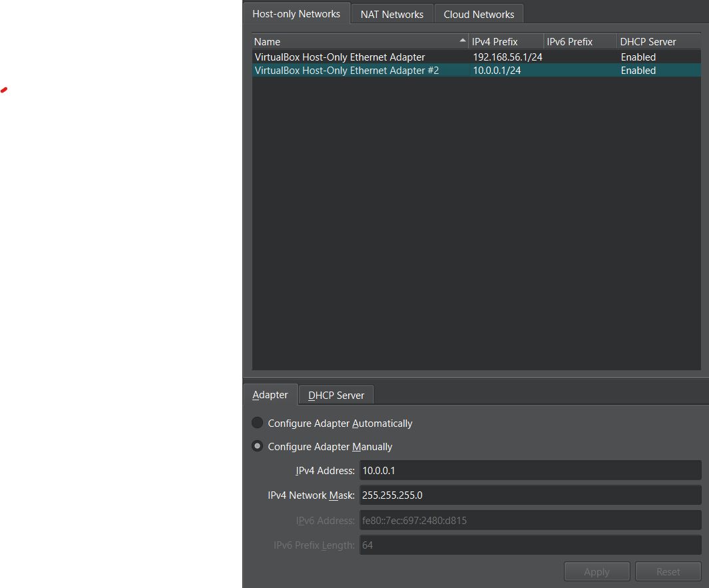Screen dimensions: 709x588
Task: Sort by the IPv6 Prefix column header
Action: (x=580, y=41)
